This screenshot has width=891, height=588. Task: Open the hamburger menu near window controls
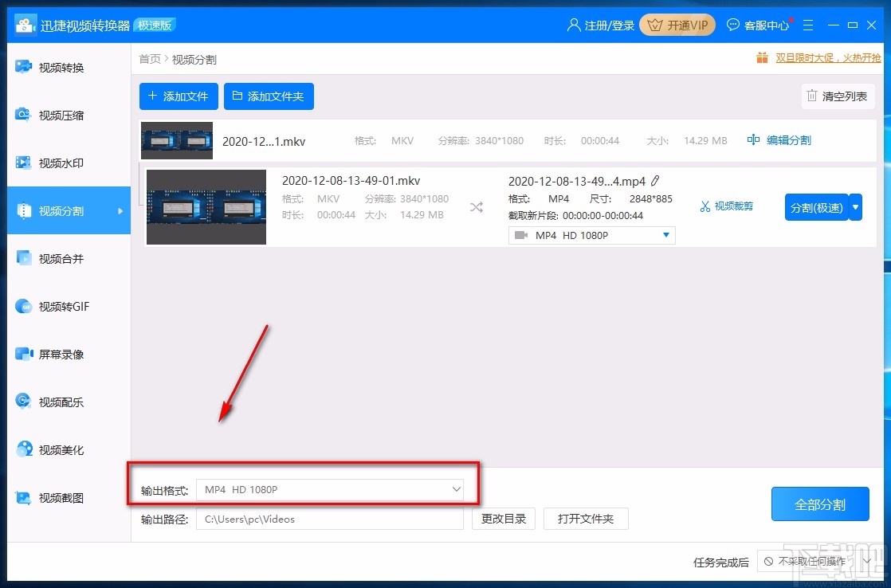pos(808,25)
